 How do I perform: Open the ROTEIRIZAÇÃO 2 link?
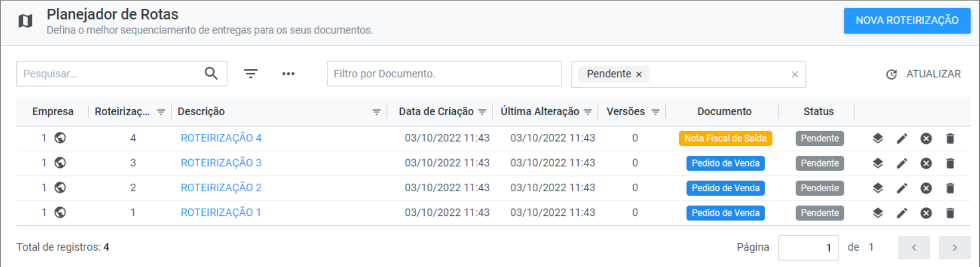click(221, 188)
